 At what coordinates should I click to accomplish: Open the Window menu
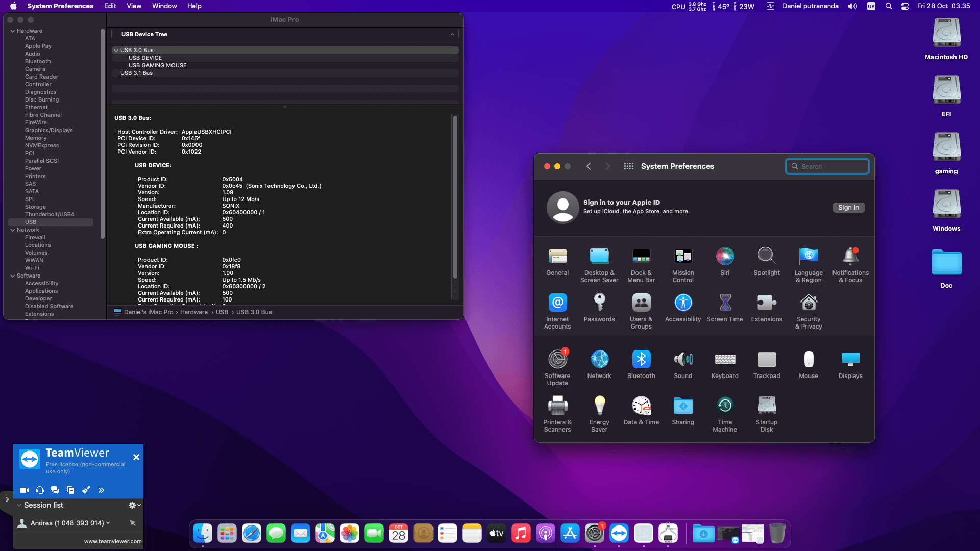[164, 6]
